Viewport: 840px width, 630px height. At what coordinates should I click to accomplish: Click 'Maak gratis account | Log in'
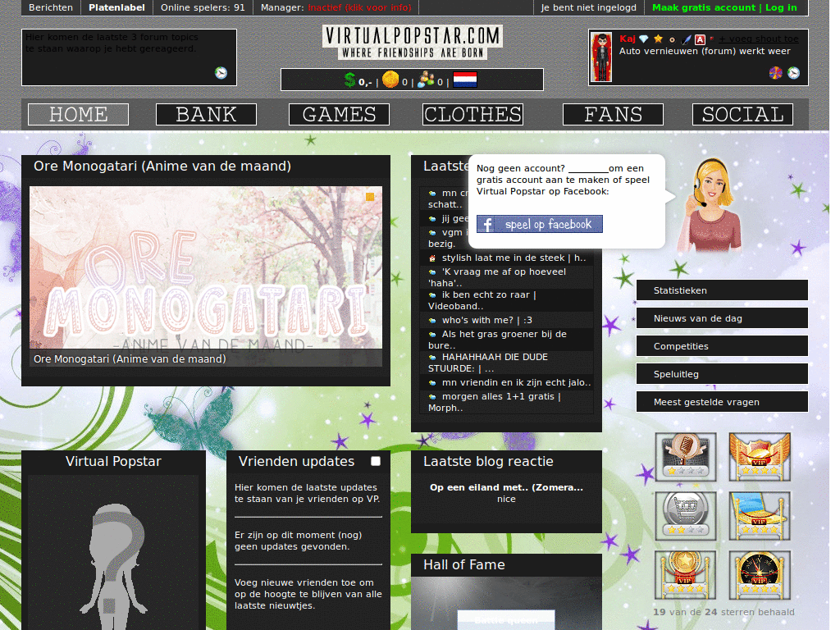(724, 7)
